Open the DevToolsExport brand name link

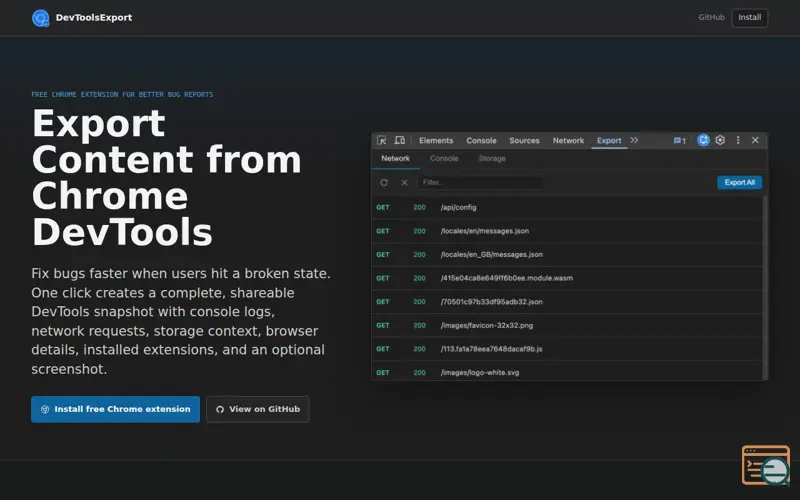point(94,17)
